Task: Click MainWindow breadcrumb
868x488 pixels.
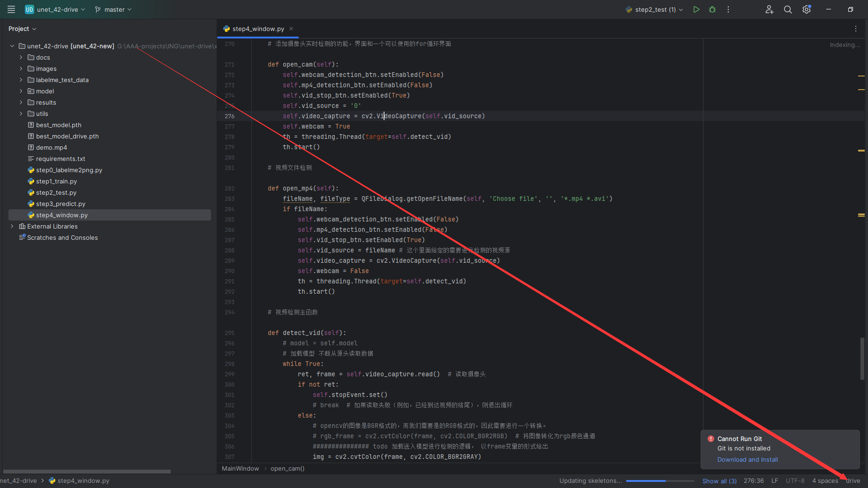Action: pos(240,468)
